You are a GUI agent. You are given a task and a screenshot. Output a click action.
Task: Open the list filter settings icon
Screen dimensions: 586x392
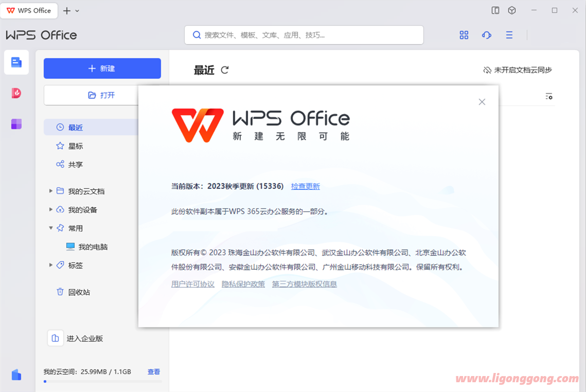point(548,96)
